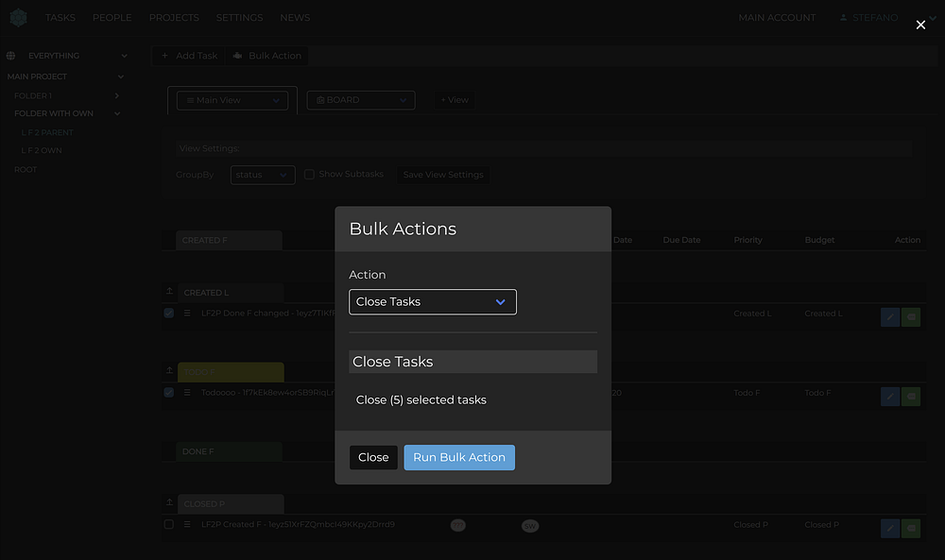
Task: Click the Bulk Action toolbar button
Action: click(266, 56)
